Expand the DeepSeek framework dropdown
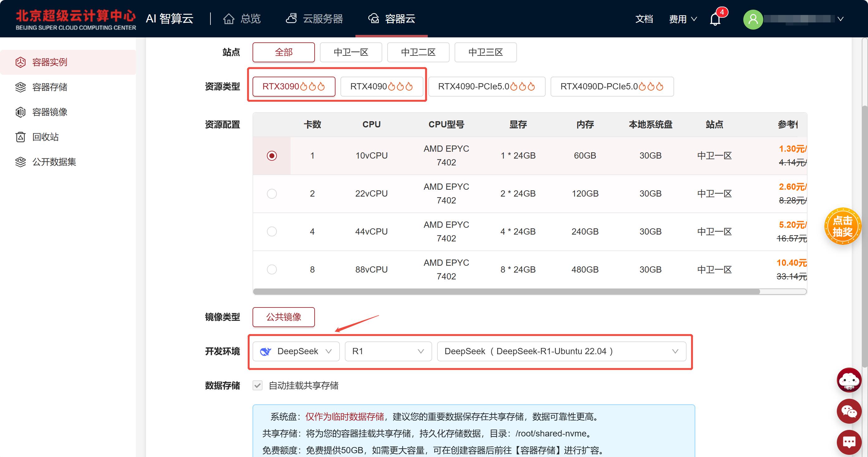The width and height of the screenshot is (868, 457). (x=296, y=352)
